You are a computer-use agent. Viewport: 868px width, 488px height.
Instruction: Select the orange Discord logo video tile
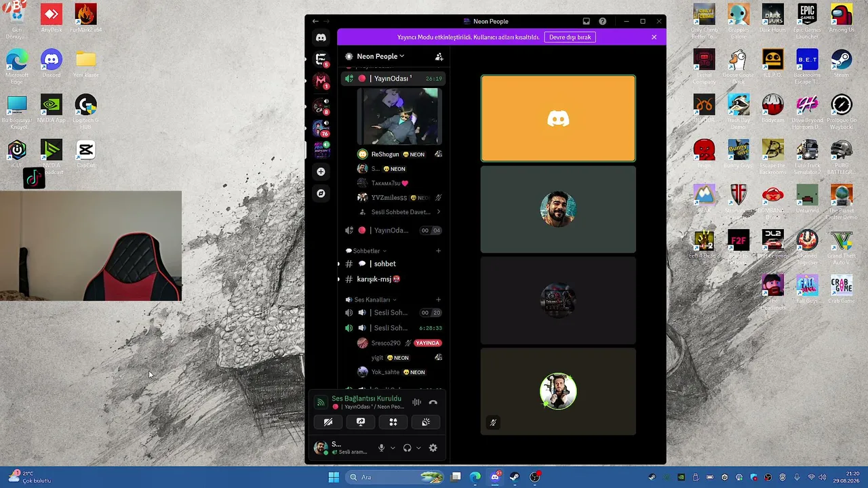558,119
